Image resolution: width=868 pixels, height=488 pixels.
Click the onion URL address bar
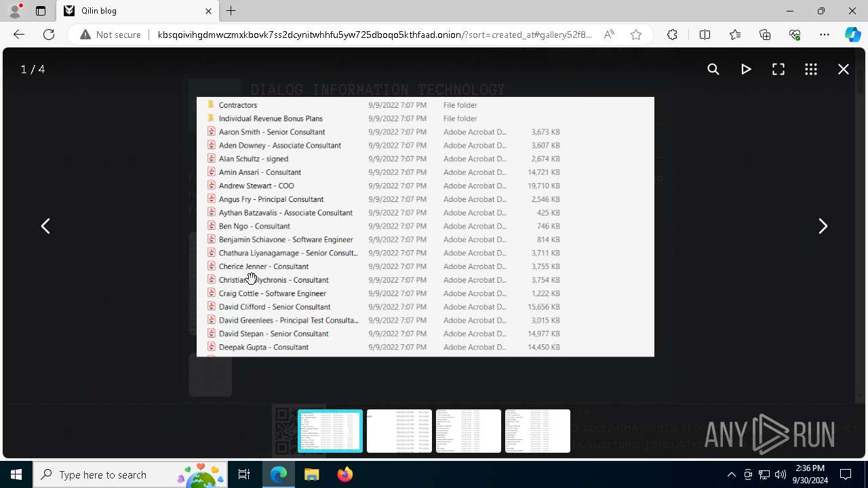[x=375, y=35]
